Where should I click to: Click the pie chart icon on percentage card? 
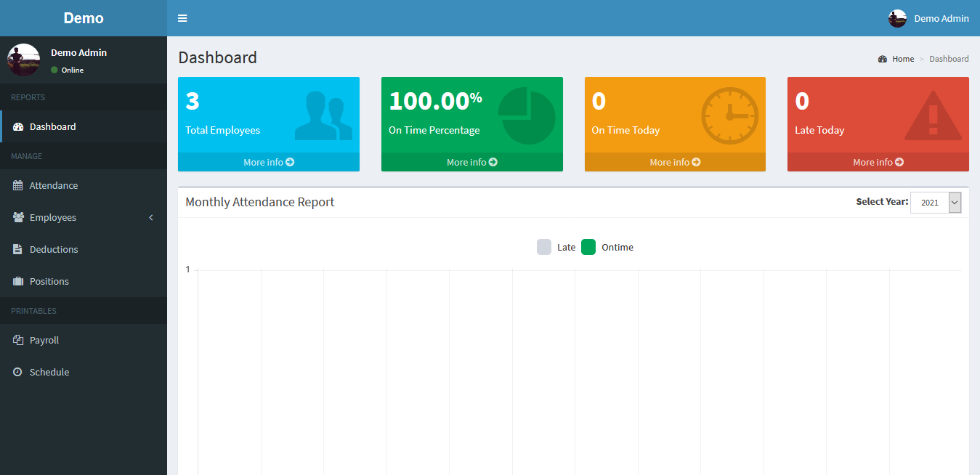pyautogui.click(x=527, y=116)
